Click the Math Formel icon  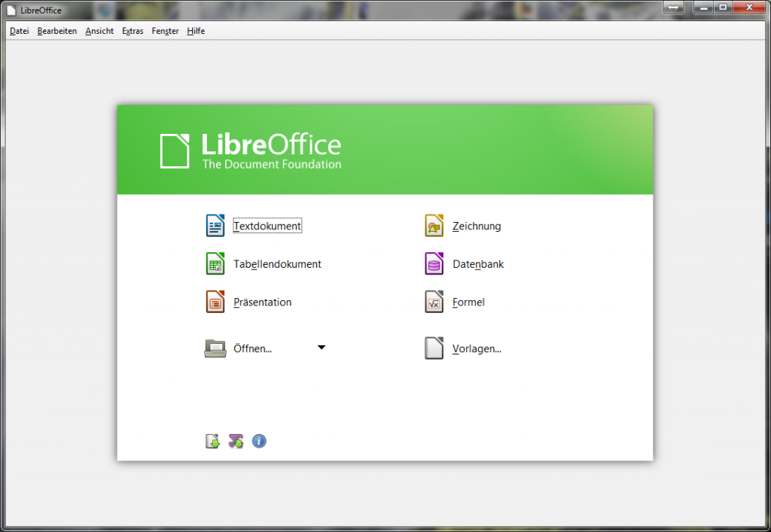tap(434, 302)
